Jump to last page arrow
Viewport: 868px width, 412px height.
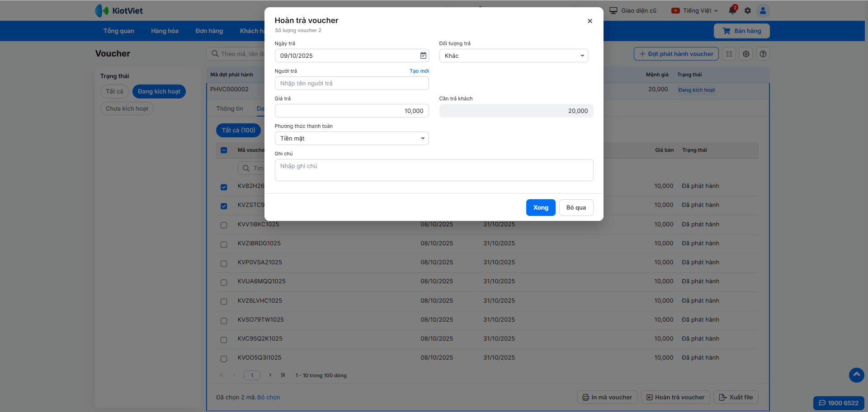pyautogui.click(x=283, y=375)
